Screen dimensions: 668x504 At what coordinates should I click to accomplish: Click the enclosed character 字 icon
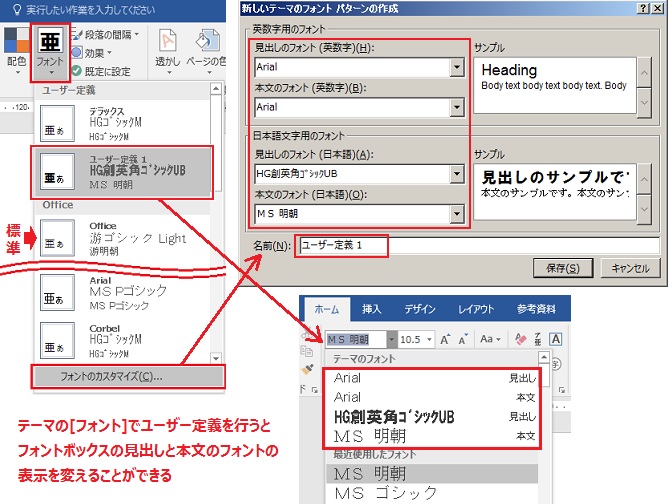coord(557,364)
